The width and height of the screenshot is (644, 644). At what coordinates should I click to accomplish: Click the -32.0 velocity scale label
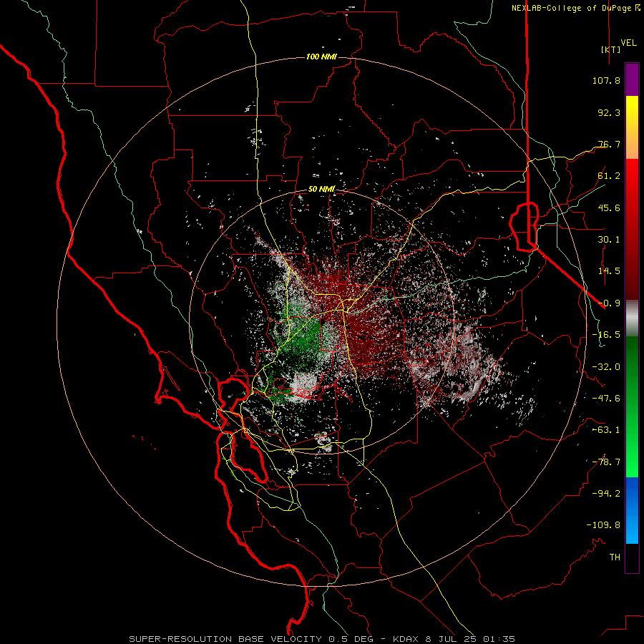tap(606, 367)
